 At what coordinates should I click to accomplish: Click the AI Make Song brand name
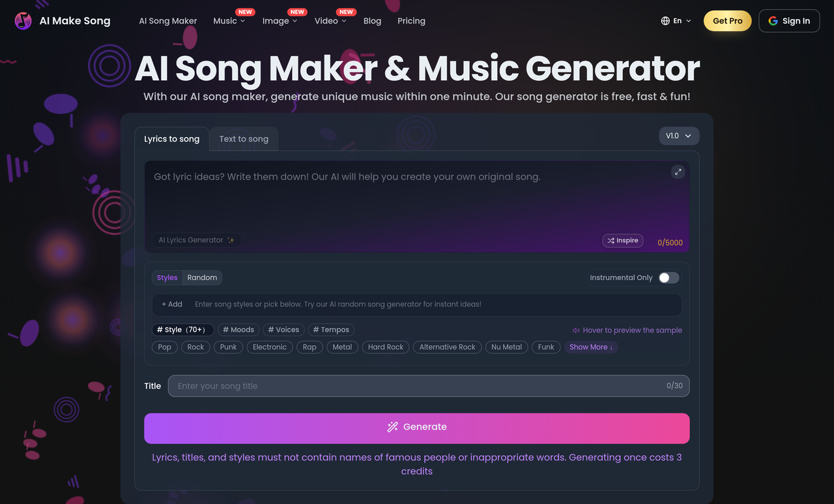75,21
